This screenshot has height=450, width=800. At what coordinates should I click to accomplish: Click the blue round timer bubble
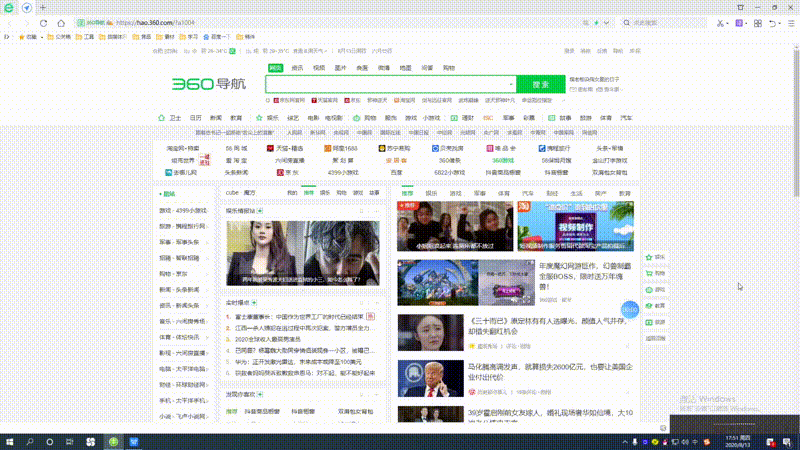[x=630, y=309]
